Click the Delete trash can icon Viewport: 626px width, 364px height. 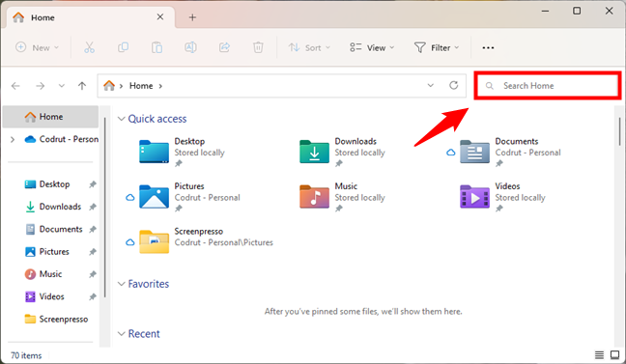point(258,47)
